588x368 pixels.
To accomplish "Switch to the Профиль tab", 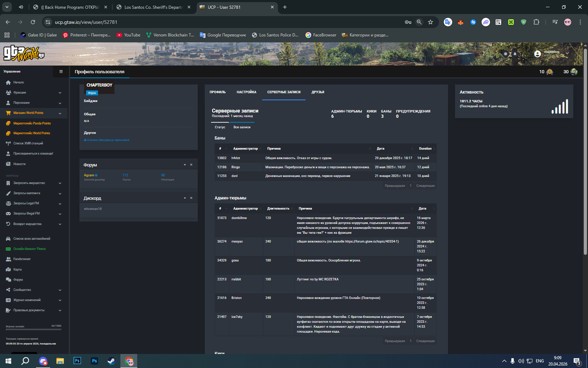I will (218, 92).
